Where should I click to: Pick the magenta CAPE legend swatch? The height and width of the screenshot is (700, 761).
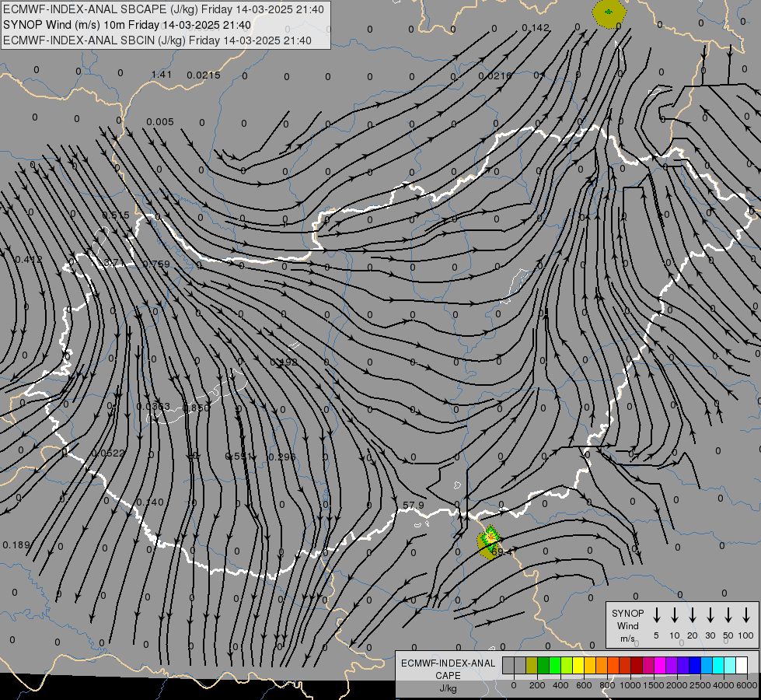tap(660, 665)
